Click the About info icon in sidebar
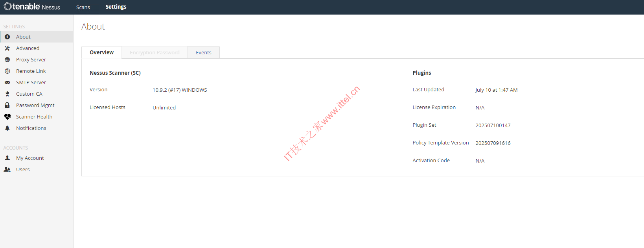The width and height of the screenshot is (644, 248). [x=7, y=37]
